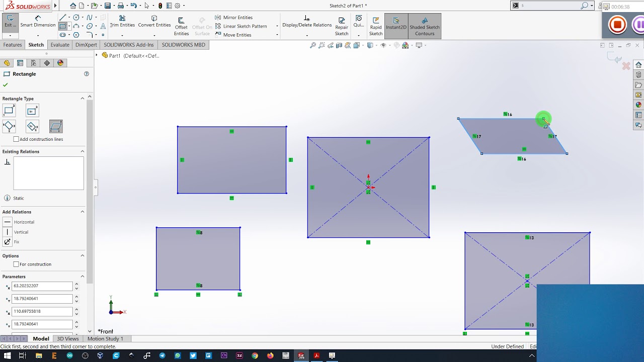The image size is (644, 362).
Task: Click Repair Sketch tool
Action: coord(342,26)
